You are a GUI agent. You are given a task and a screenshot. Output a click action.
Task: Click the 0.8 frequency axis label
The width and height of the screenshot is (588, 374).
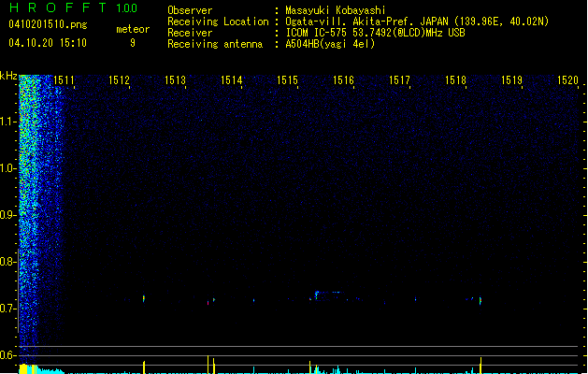[7, 262]
